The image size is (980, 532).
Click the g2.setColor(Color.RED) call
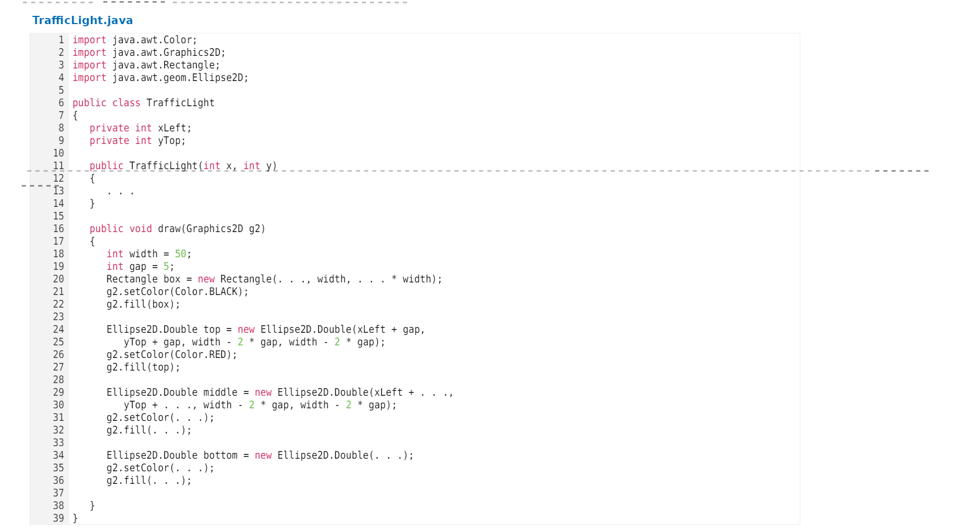[x=171, y=354]
